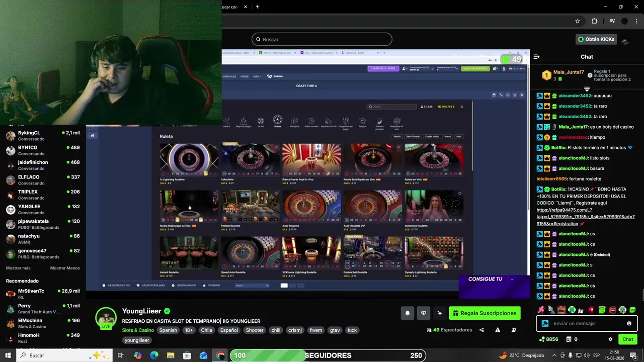Screen dimensions: 644x362
Task: Open the Chrome three-dot menu
Action: (637, 21)
